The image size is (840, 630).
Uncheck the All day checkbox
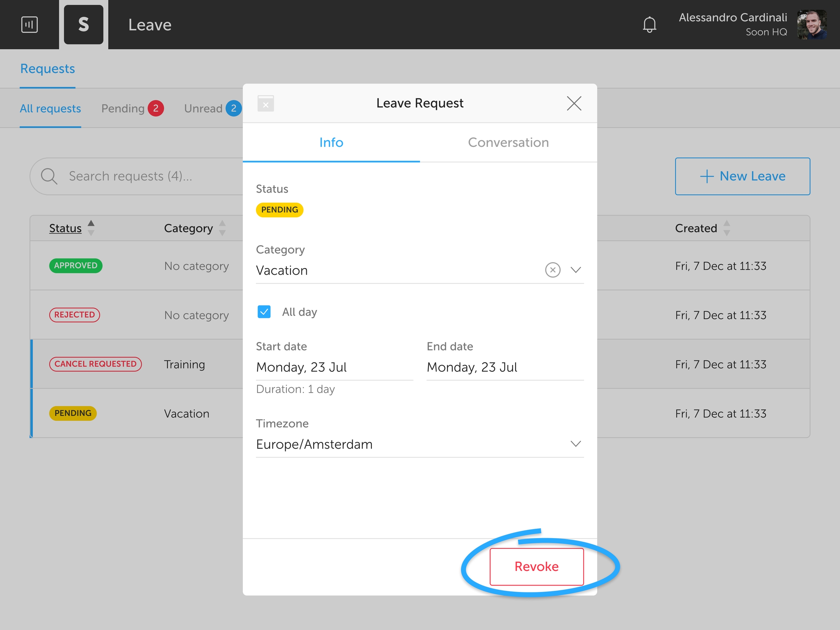click(264, 312)
